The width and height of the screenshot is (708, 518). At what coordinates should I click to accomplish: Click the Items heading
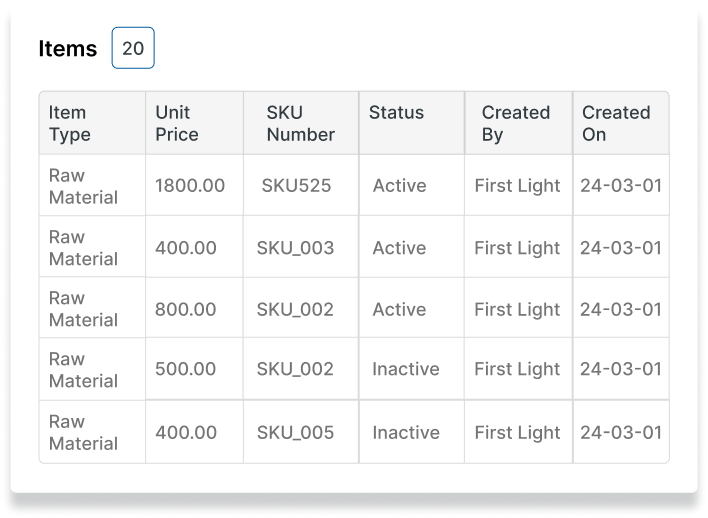pos(68,49)
